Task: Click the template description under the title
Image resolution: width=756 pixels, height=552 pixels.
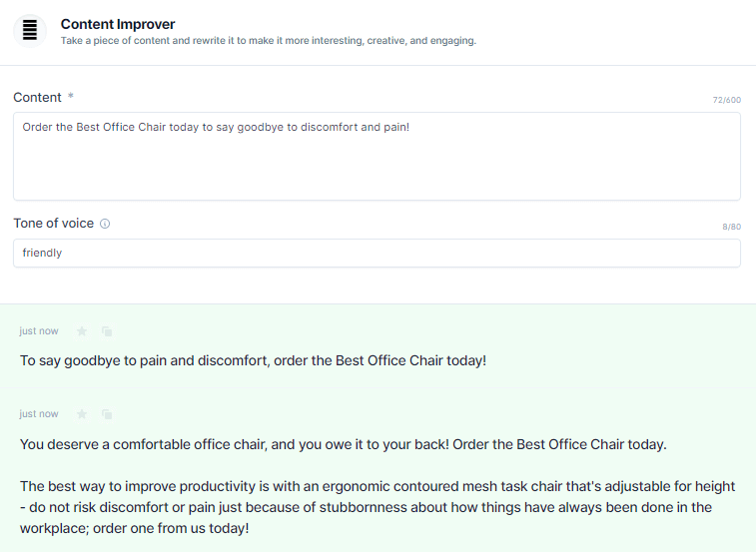Action: (x=268, y=41)
